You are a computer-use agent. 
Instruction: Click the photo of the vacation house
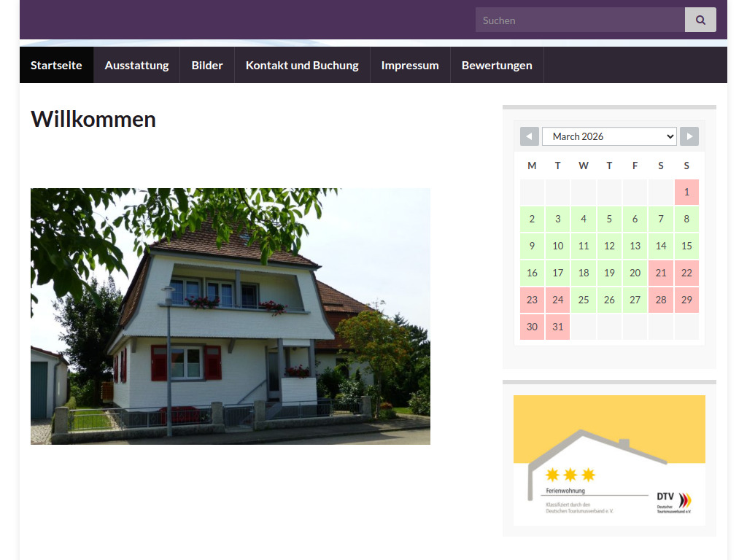230,316
